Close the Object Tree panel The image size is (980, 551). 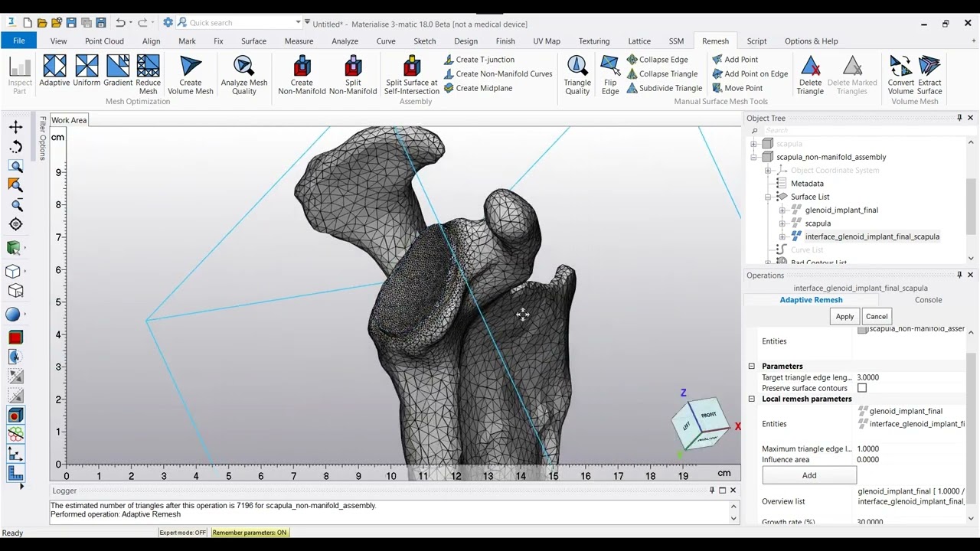pos(970,118)
